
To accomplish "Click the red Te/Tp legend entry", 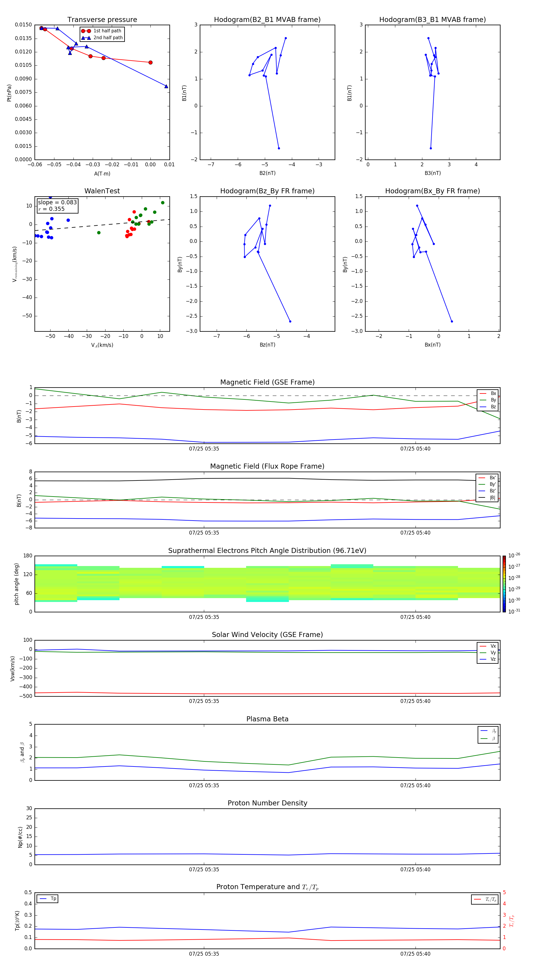I will (x=485, y=900).
